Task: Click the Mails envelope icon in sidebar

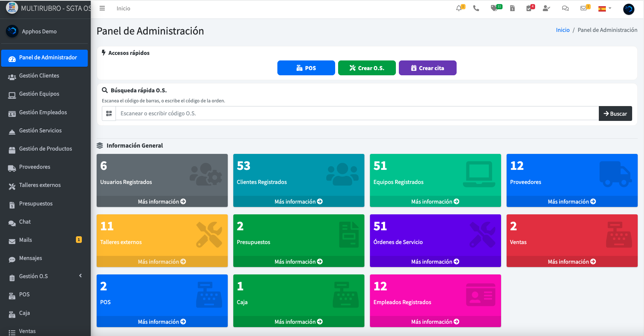Action: 12,241
